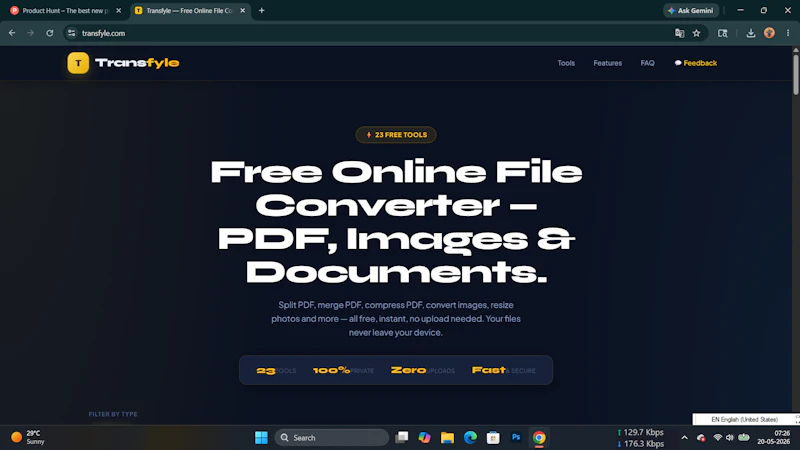
Task: Open the Chrome three-dot menu
Action: coord(788,33)
